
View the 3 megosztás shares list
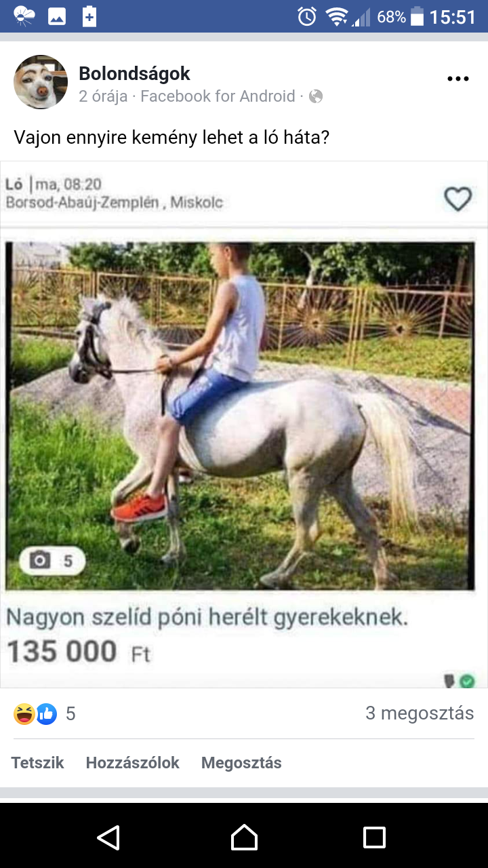[x=420, y=713]
